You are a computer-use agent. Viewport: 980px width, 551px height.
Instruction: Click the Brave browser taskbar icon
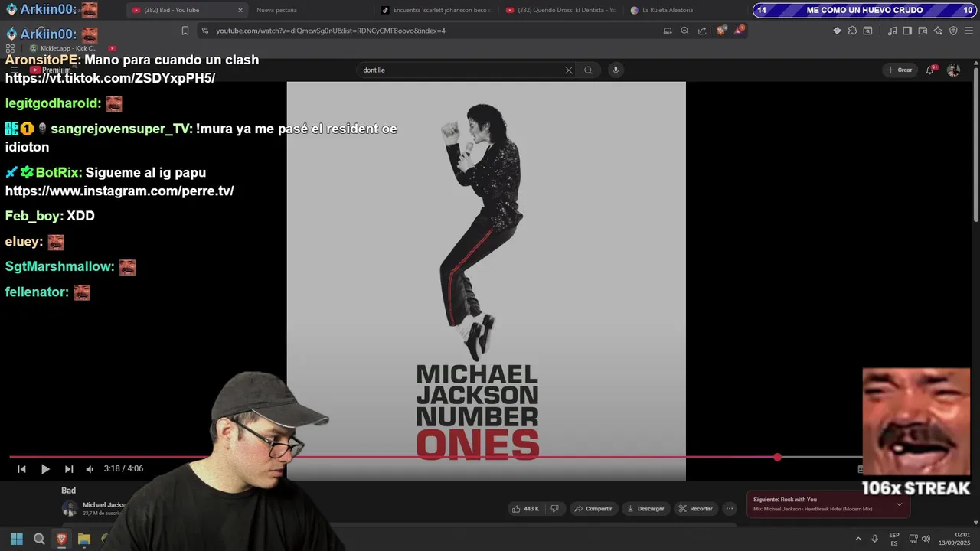click(x=62, y=540)
